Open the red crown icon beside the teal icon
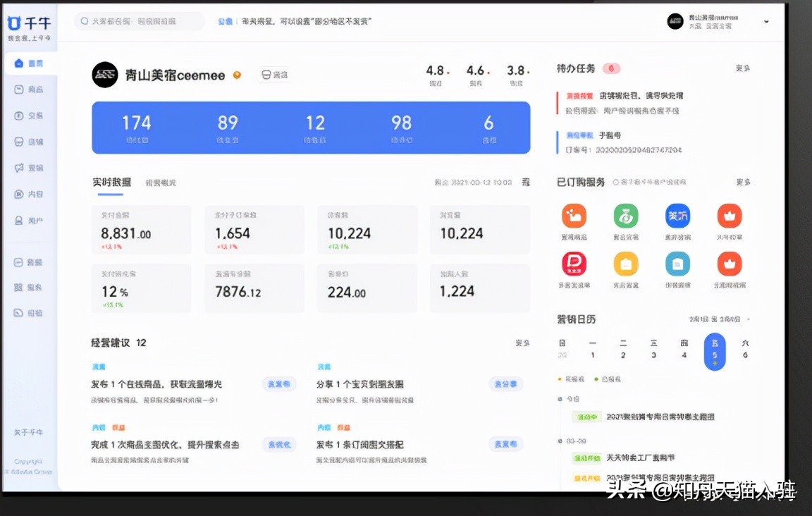Viewport: 812px width, 516px height. coord(729,264)
